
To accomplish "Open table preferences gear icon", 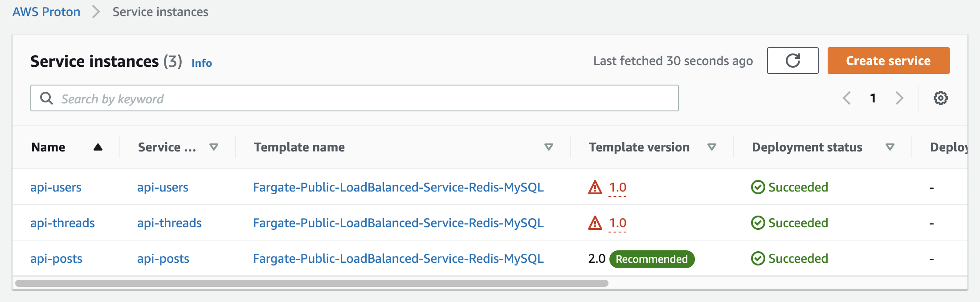I will point(940,98).
